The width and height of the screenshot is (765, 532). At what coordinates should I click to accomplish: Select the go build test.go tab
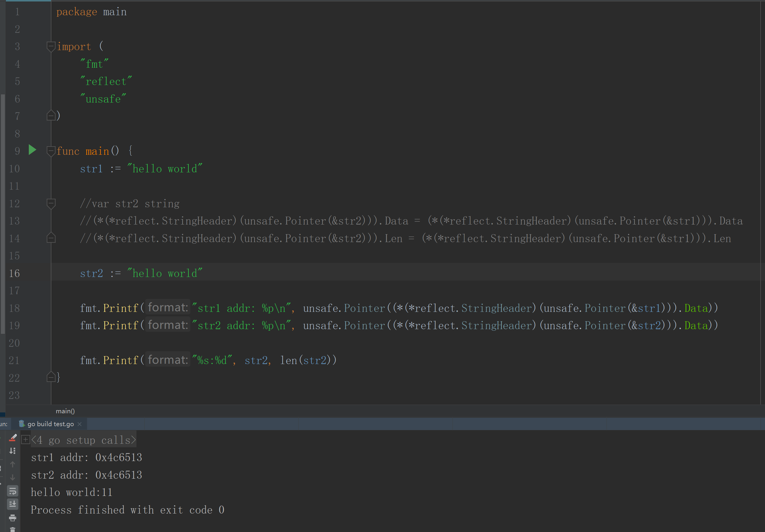click(x=50, y=424)
